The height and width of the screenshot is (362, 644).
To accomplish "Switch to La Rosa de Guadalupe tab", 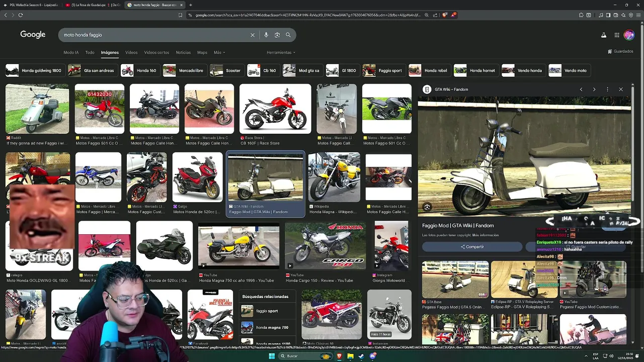I will [93, 5].
